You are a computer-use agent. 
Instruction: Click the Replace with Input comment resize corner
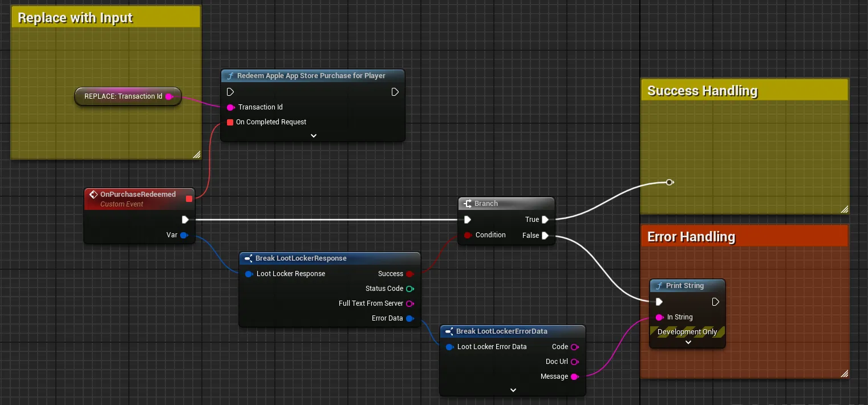pos(196,154)
